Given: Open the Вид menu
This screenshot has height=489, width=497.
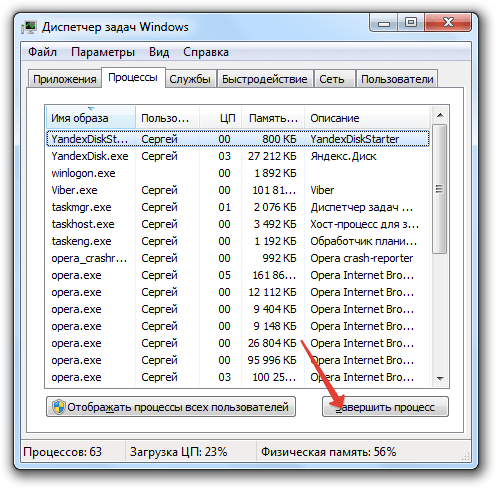Looking at the screenshot, I should (x=159, y=52).
